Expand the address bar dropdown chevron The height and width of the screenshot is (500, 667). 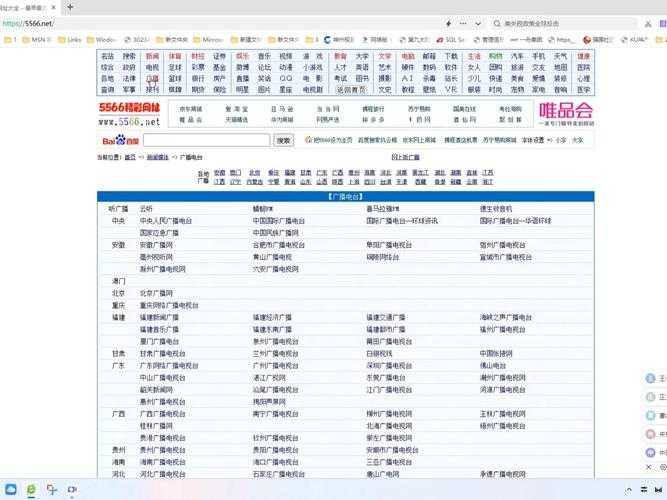[x=478, y=24]
